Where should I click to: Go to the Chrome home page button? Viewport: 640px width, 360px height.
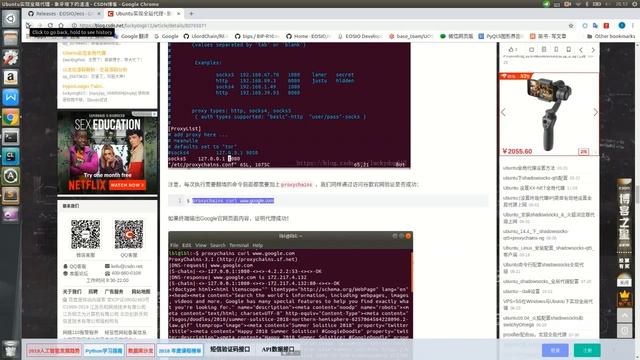click(x=61, y=25)
